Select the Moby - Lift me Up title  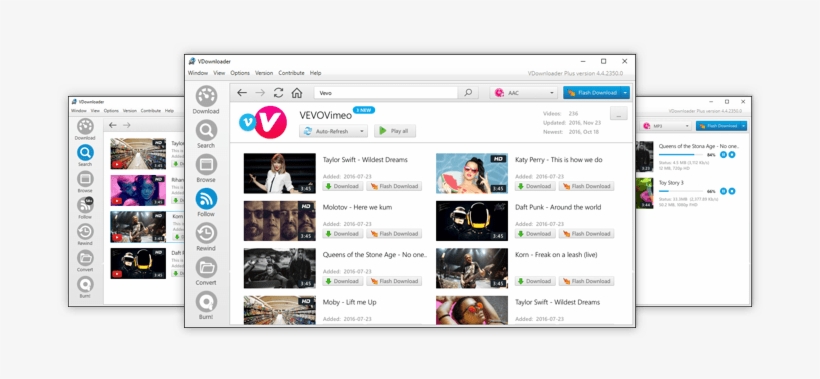349,302
